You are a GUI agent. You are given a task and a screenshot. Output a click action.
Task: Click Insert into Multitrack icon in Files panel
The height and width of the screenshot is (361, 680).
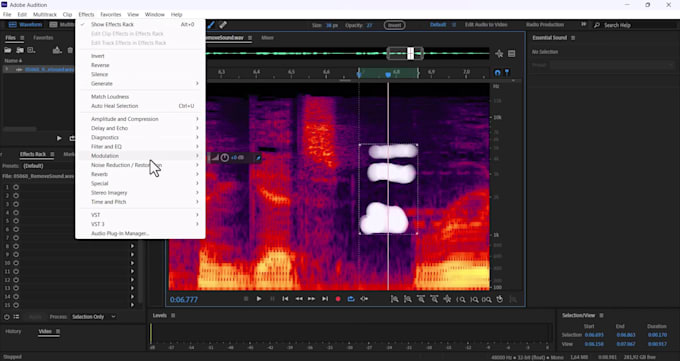tap(57, 51)
